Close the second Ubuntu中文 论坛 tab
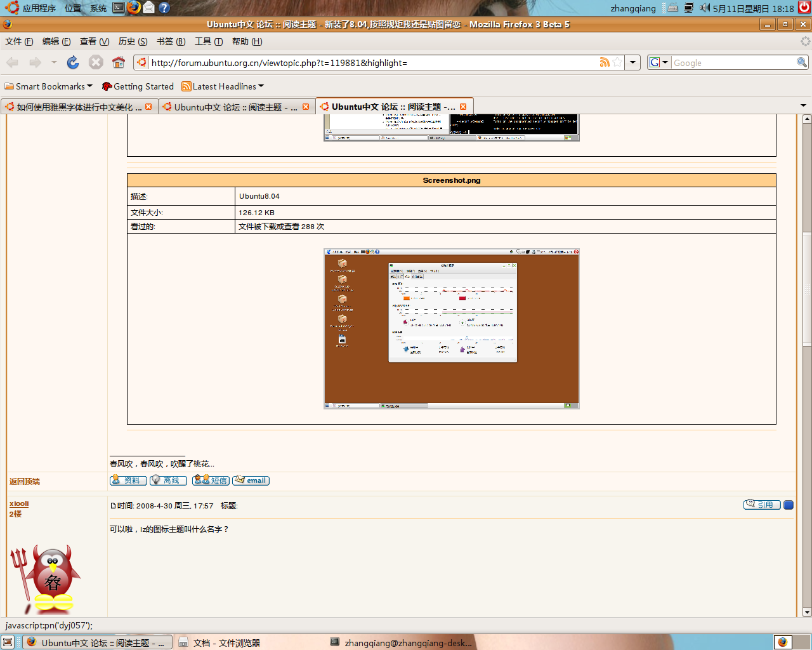The width and height of the screenshot is (812, 650). coord(306,107)
